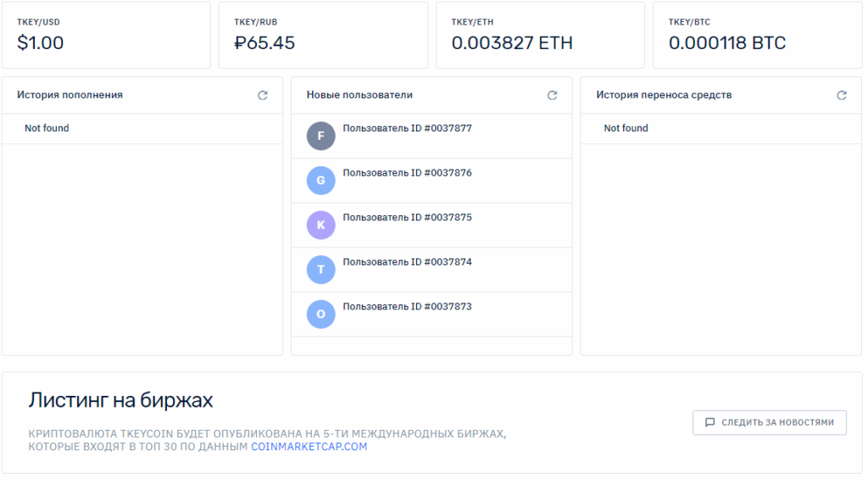Click the История пополнения heading
This screenshot has width=868, height=479.
tap(70, 95)
